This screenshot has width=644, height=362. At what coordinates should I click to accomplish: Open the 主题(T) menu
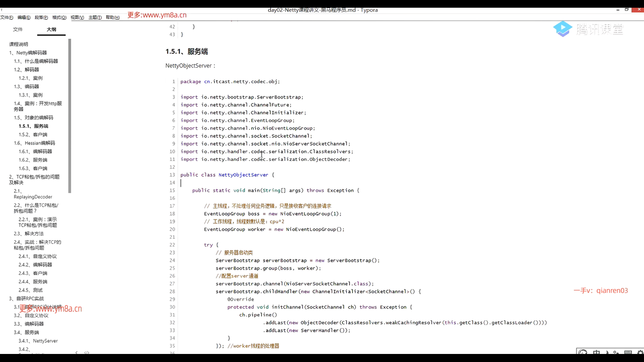point(95,17)
